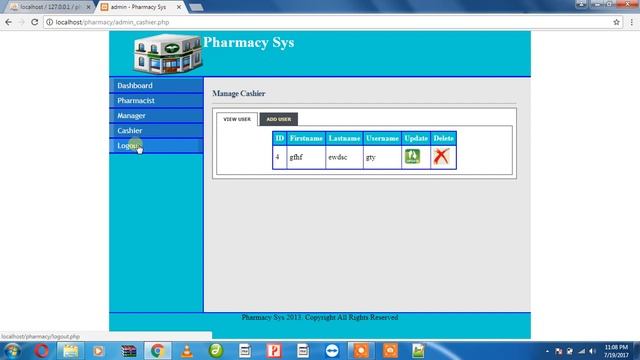
Task: Open the Windows Start button
Action: (12, 351)
